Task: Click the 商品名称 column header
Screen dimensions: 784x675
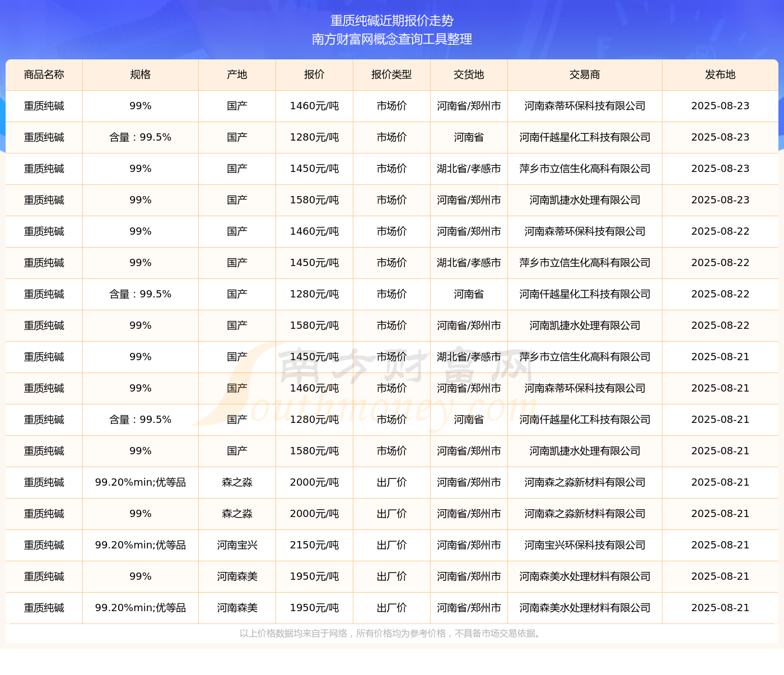Action: click(x=44, y=75)
